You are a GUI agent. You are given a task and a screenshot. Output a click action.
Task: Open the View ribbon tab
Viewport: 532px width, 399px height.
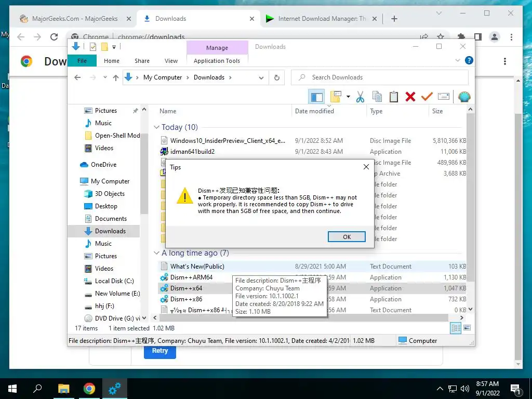pyautogui.click(x=171, y=61)
